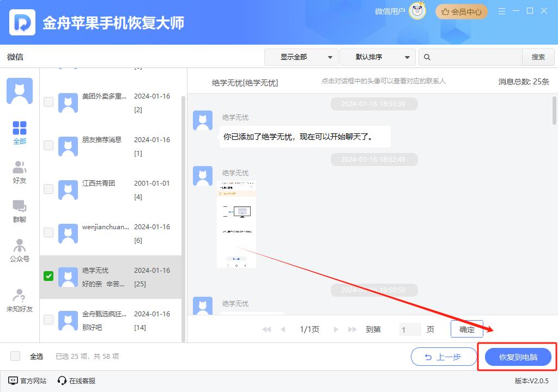Image resolution: width=558 pixels, height=392 pixels.
Task: Open the 群聊 (Group Chat) category
Action: tap(20, 210)
